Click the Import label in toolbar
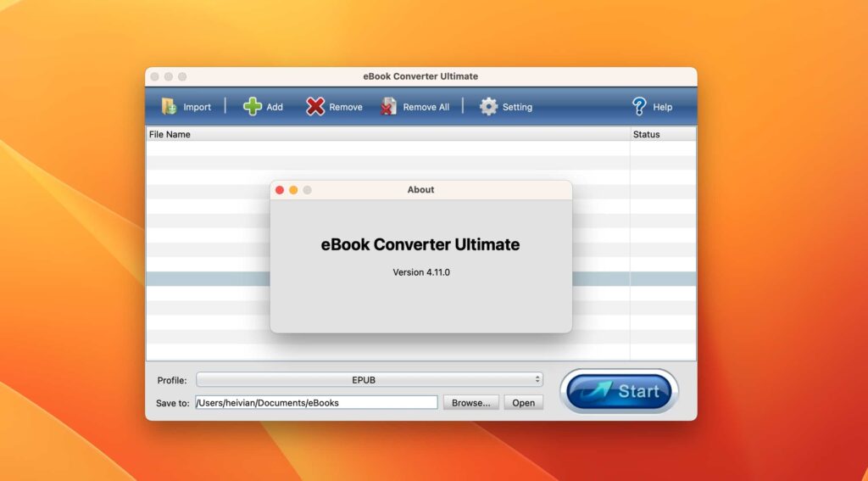This screenshot has width=868, height=481. [x=197, y=107]
